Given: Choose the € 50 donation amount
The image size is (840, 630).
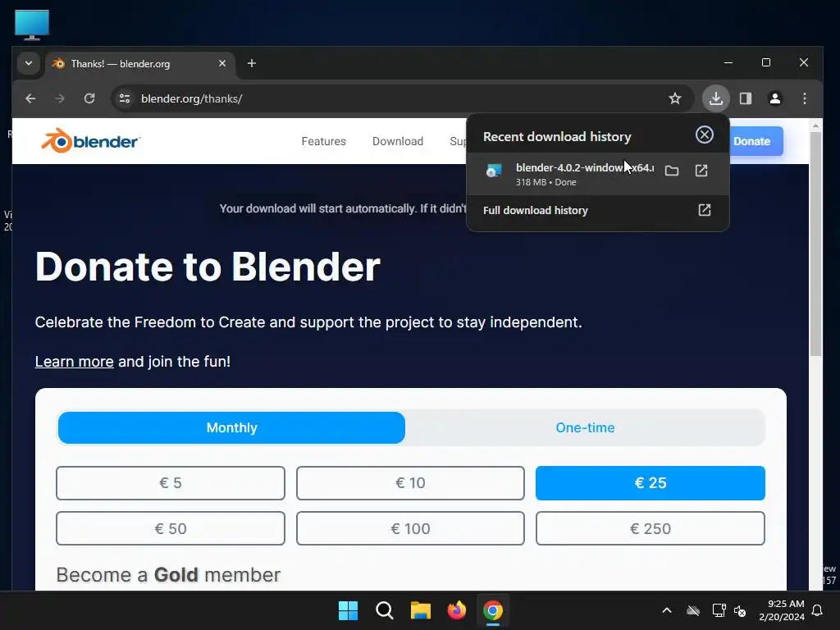Looking at the screenshot, I should click(171, 529).
